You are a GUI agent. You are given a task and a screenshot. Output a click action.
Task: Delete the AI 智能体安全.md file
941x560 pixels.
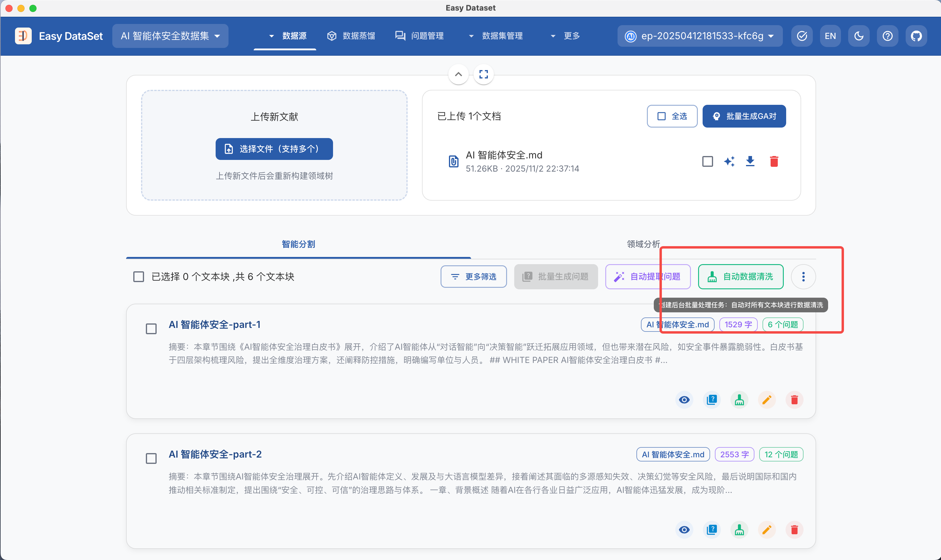pyautogui.click(x=774, y=161)
